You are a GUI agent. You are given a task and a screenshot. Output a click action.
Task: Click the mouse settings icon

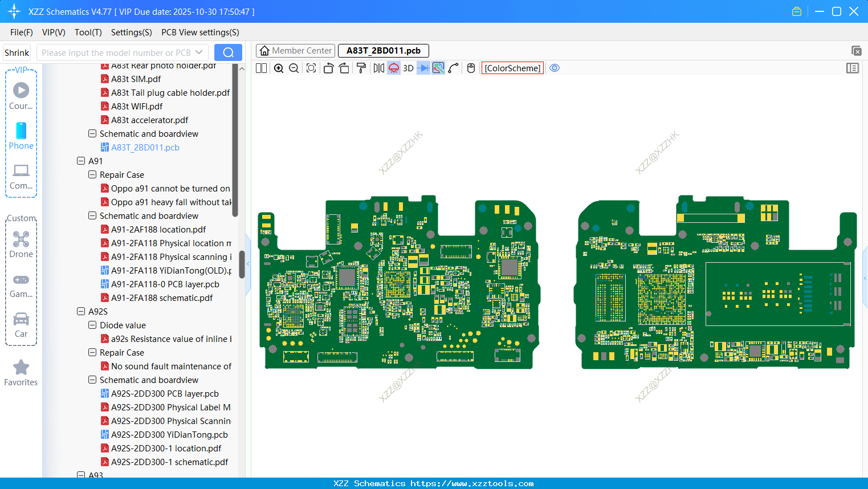click(x=471, y=68)
